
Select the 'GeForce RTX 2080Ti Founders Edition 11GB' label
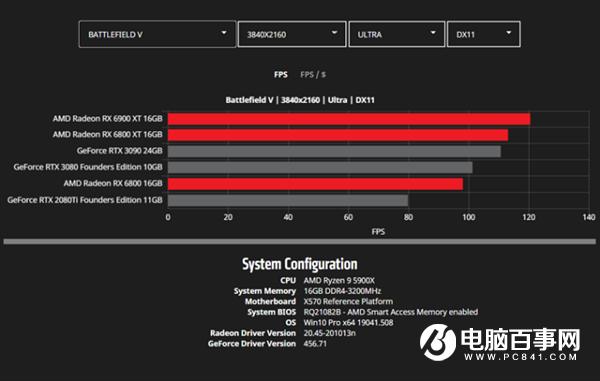pos(85,200)
